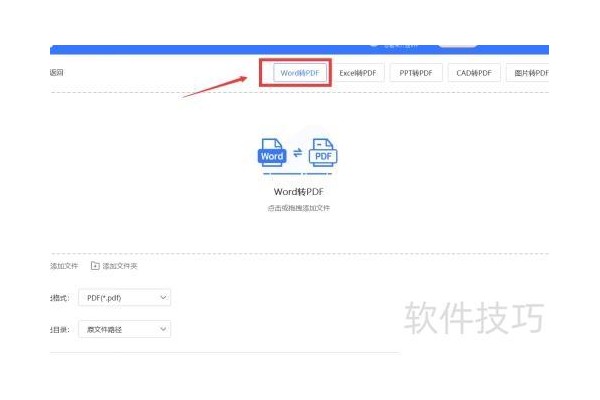Click the chevron of the 原文件路径 dropdown

pos(163,329)
